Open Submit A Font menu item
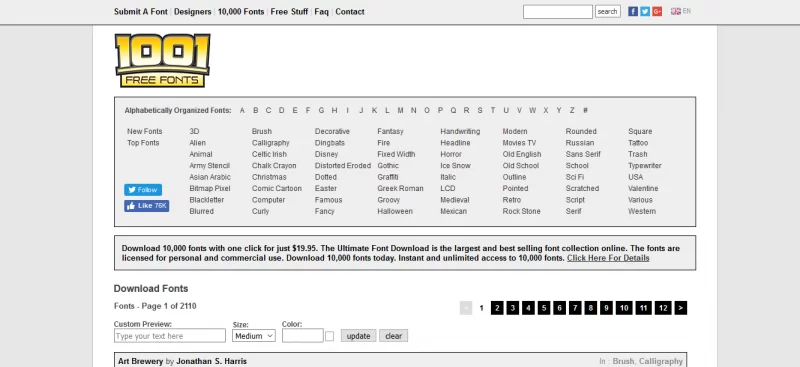Screen dimensions: 800x367 [x=141, y=12]
